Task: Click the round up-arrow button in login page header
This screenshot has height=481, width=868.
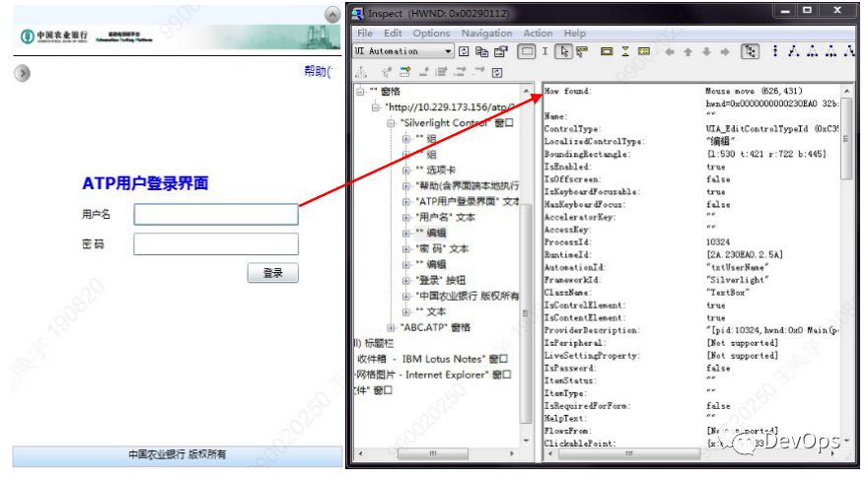Action: (332, 15)
